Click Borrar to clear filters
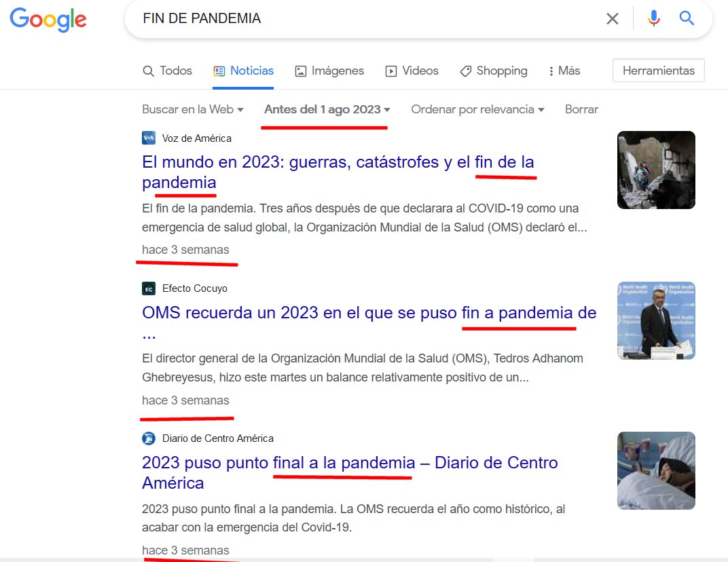Viewport: 728px width, 562px height. pyautogui.click(x=581, y=109)
